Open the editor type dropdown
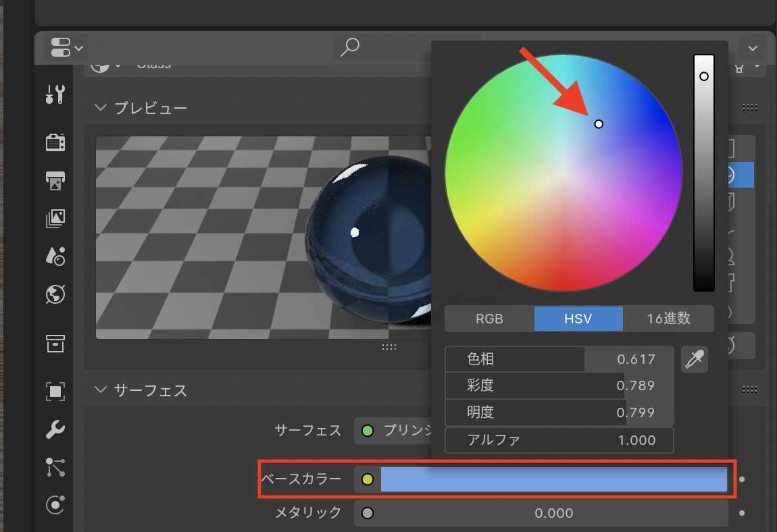This screenshot has width=777, height=532. tap(66, 47)
